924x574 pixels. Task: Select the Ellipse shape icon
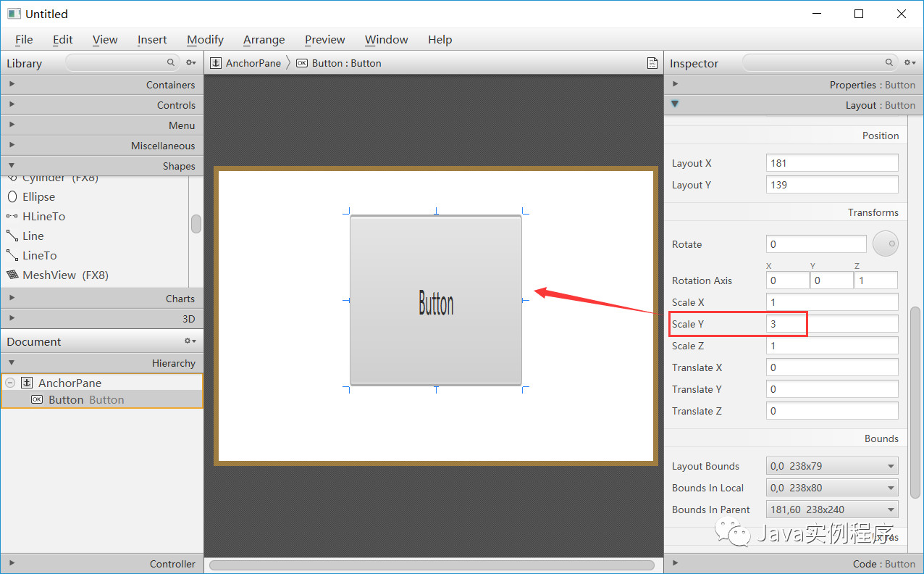(14, 196)
